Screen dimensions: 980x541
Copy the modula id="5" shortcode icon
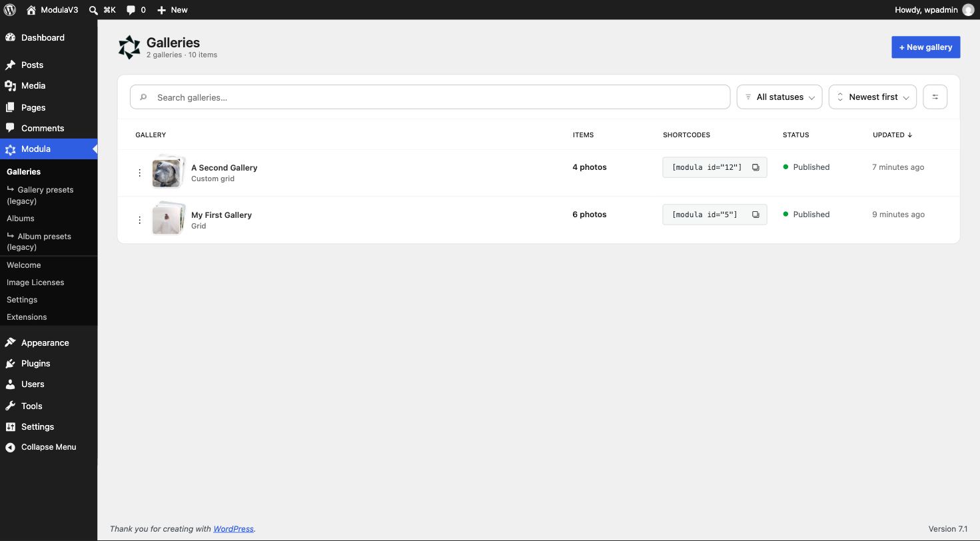click(755, 215)
